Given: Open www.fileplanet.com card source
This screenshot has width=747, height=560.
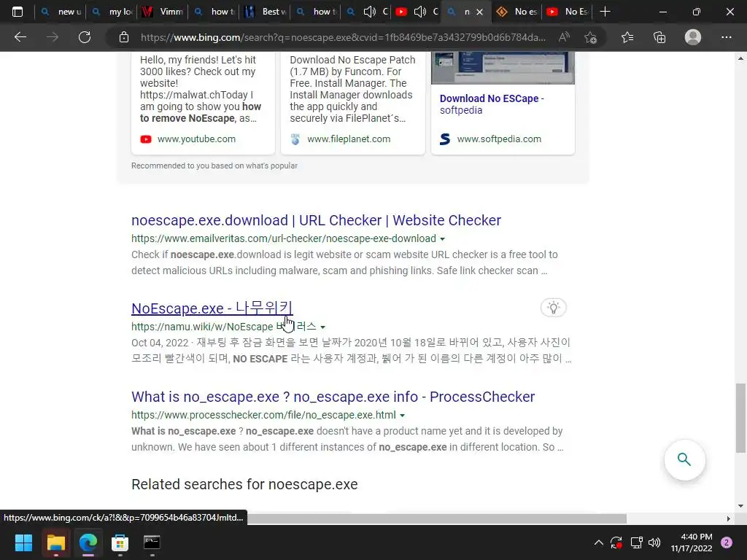Looking at the screenshot, I should pyautogui.click(x=349, y=139).
